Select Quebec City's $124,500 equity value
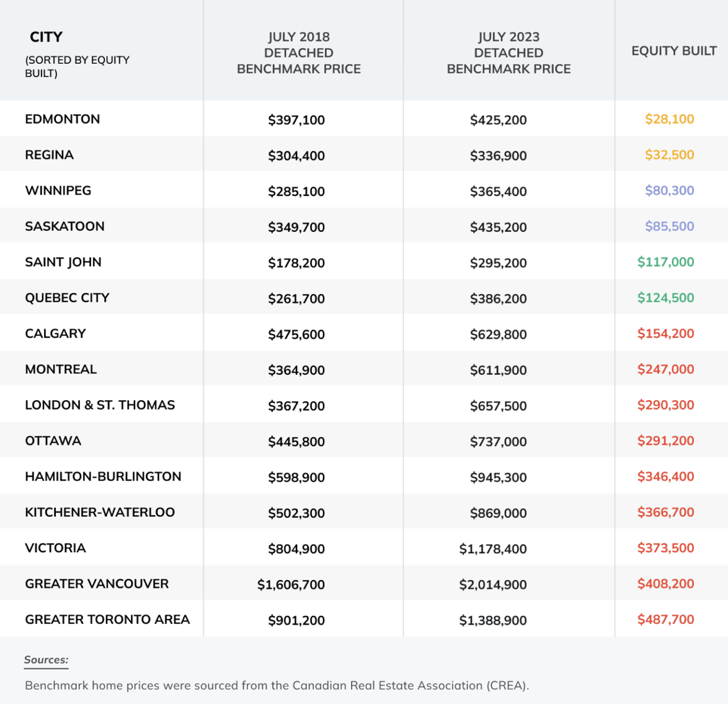 (x=665, y=298)
